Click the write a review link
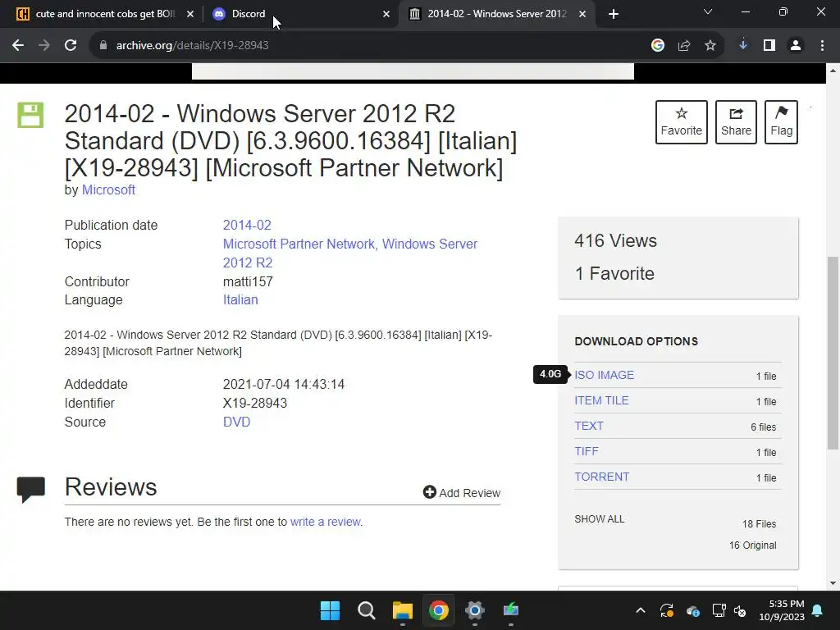The height and width of the screenshot is (630, 840). (326, 522)
